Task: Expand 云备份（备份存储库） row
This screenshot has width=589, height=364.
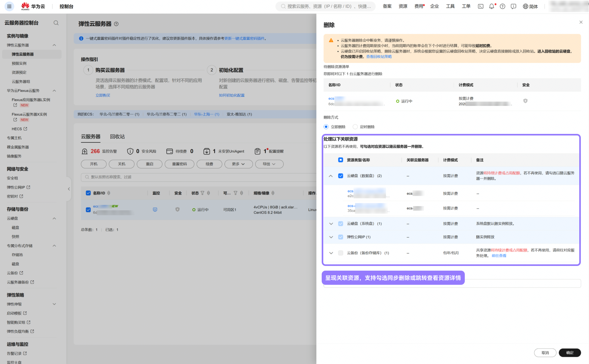Action: pos(331,253)
